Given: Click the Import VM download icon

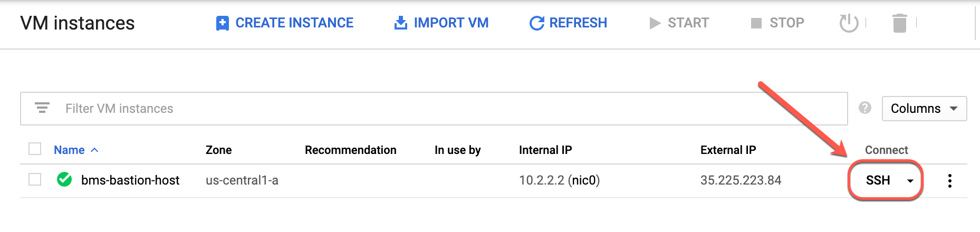Looking at the screenshot, I should tap(401, 23).
